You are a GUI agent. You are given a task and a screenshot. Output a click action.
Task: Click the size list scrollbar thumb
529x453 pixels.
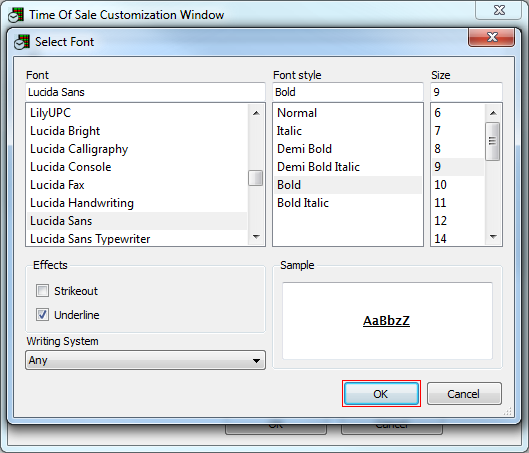[493, 141]
